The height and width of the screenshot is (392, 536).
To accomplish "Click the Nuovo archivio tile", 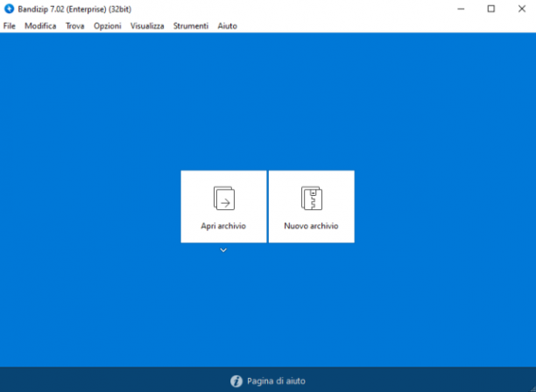I will (312, 206).
